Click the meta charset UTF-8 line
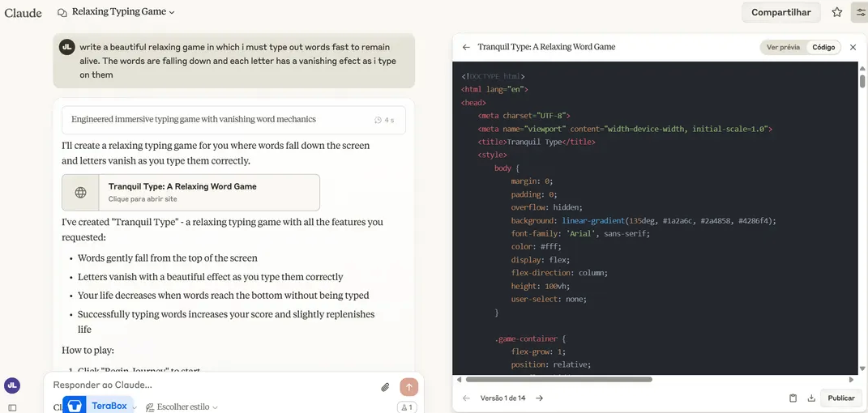The image size is (868, 413). [524, 116]
